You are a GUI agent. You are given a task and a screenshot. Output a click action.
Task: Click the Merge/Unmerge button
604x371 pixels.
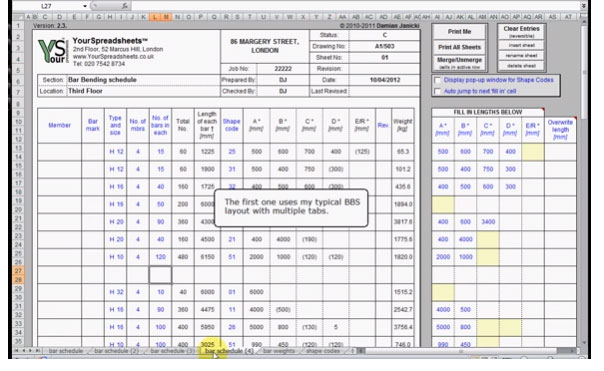[459, 63]
